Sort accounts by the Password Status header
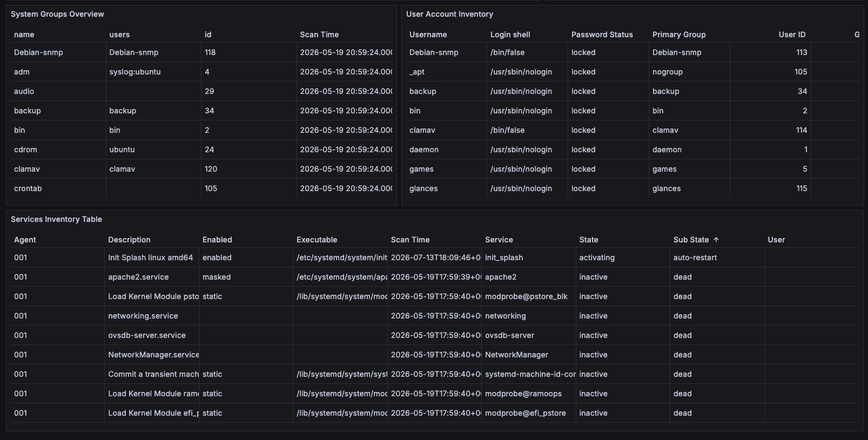Screen dimensions: 868x440 602,35
